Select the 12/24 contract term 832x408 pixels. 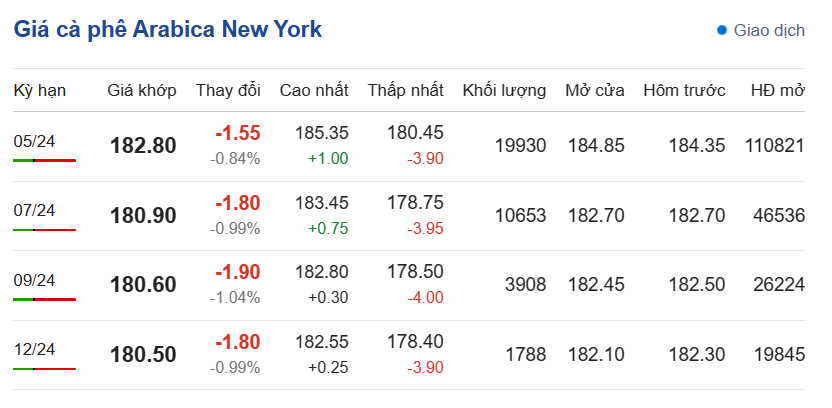(x=34, y=350)
